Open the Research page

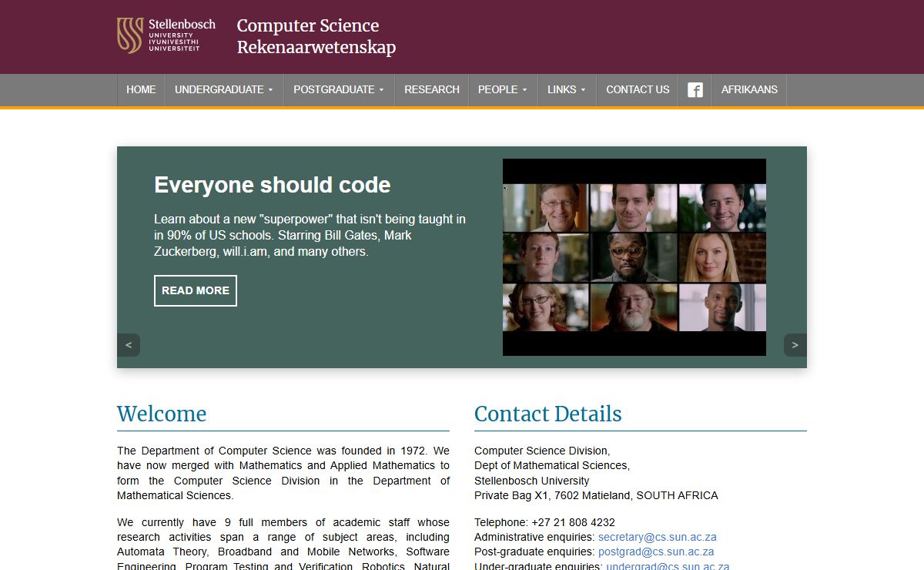click(431, 90)
